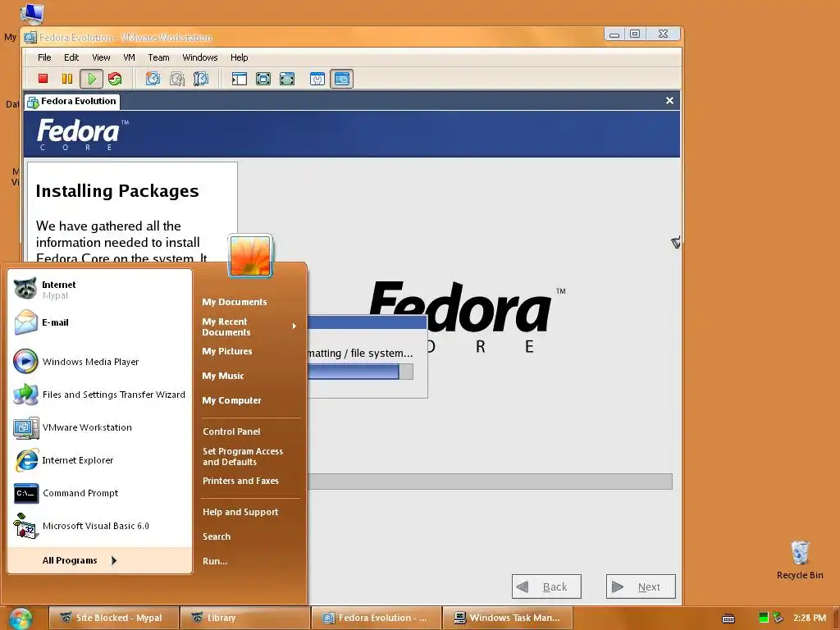This screenshot has width=840, height=630.
Task: Click the user account flower picture
Action: point(250,256)
